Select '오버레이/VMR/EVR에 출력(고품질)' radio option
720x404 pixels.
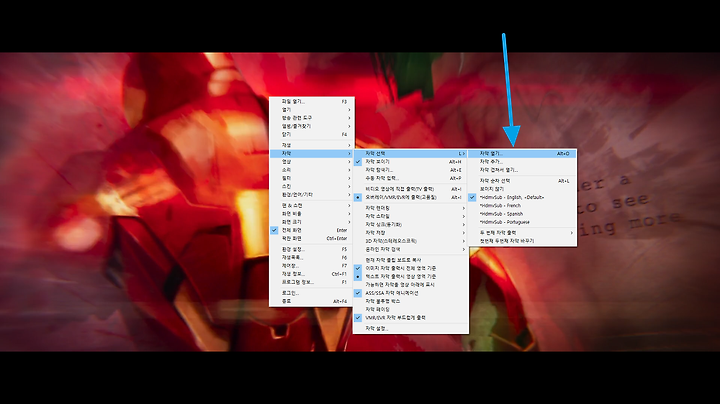click(x=411, y=197)
